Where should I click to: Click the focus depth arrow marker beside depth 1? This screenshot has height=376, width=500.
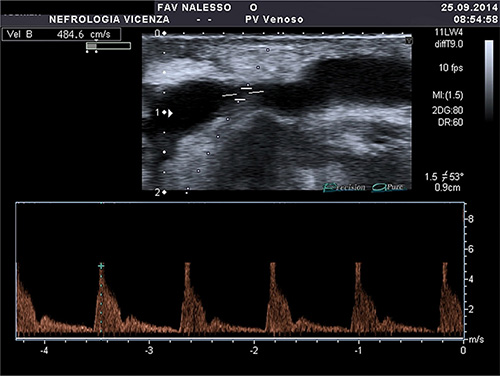click(x=170, y=113)
